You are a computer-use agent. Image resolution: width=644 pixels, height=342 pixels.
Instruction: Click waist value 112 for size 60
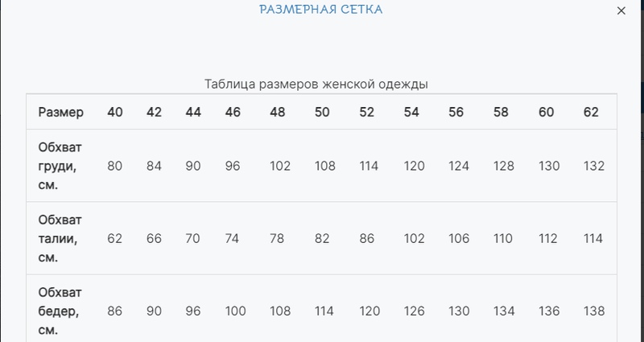pos(548,238)
